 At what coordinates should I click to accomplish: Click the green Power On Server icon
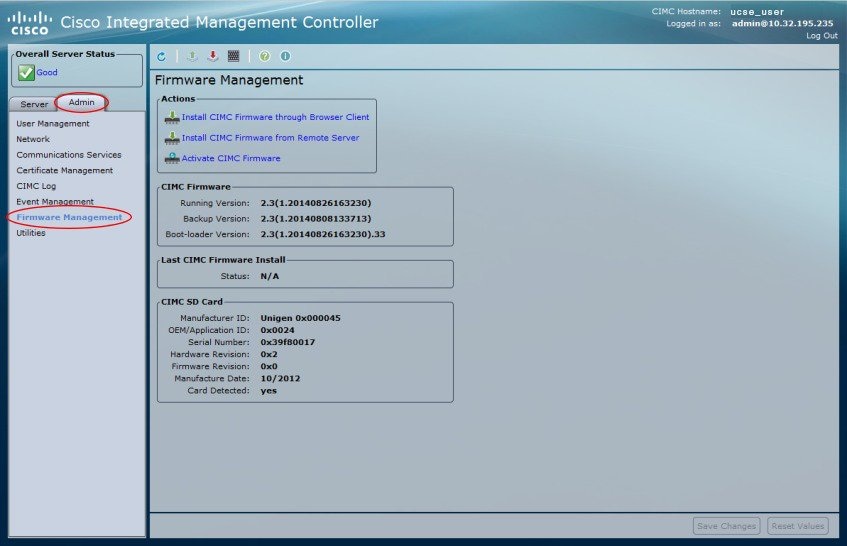(192, 56)
